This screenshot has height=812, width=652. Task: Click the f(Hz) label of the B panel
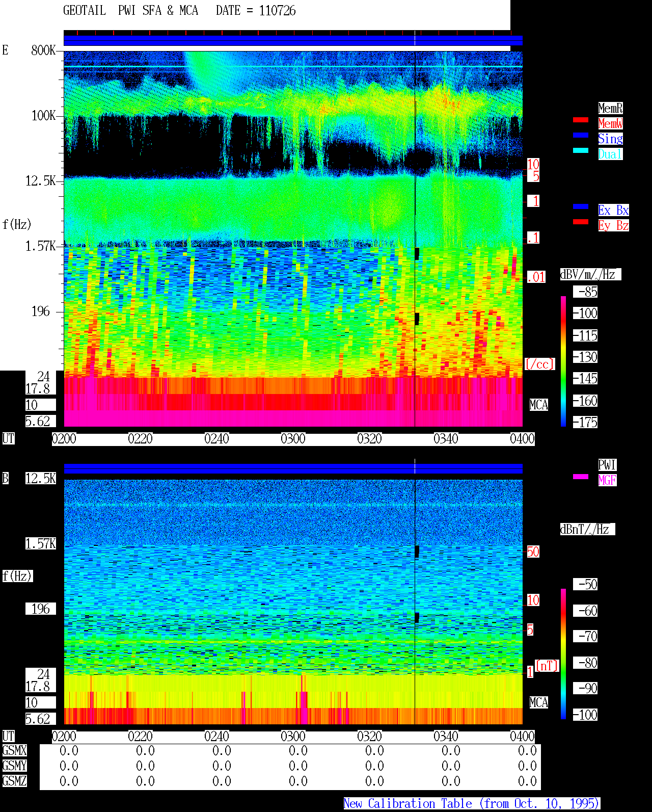coord(17,576)
